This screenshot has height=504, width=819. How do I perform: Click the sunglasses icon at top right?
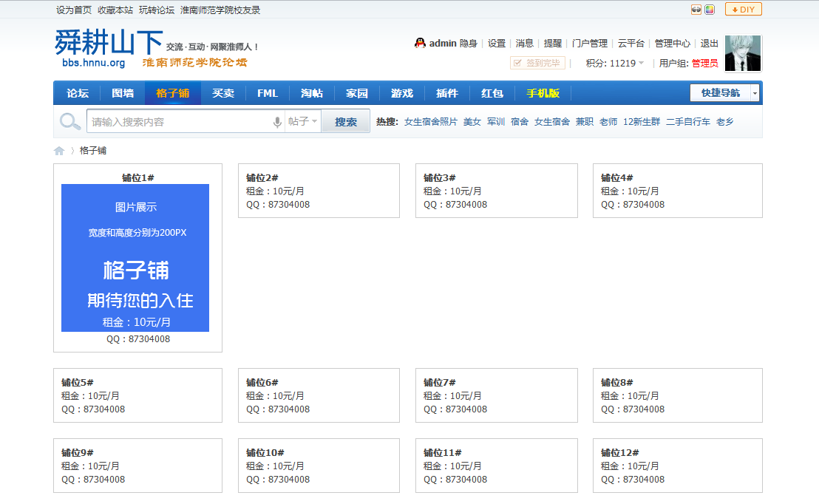pos(696,9)
